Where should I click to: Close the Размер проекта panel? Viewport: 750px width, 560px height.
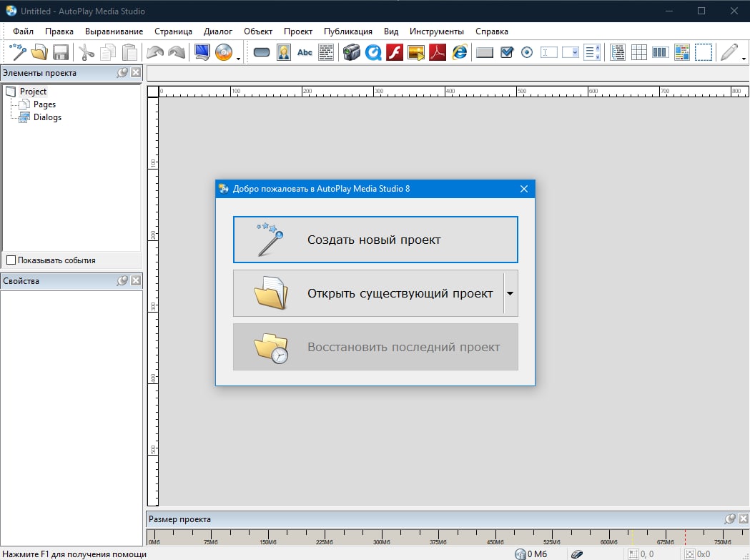[x=744, y=519]
